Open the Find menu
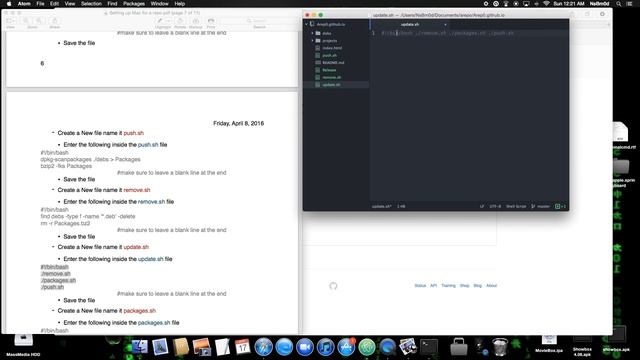 [112, 4]
